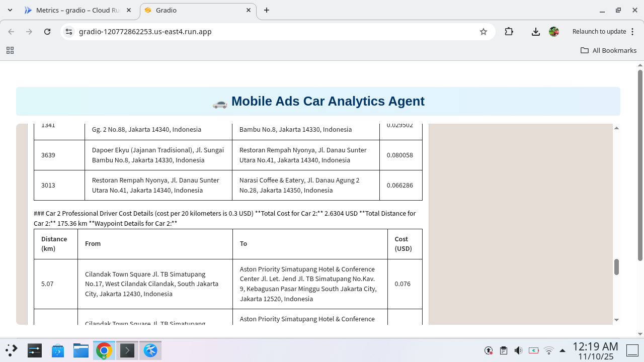Go forward in browser history

(x=29, y=32)
